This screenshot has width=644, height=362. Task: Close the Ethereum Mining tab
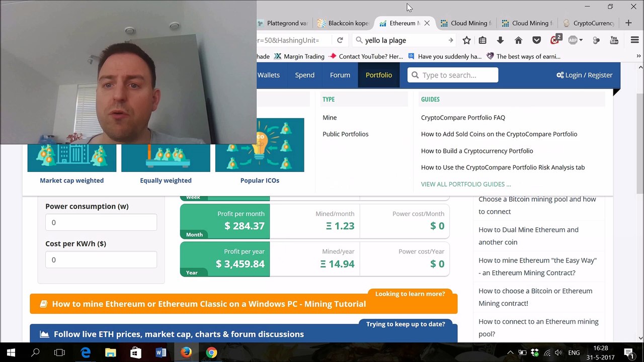[x=427, y=23]
